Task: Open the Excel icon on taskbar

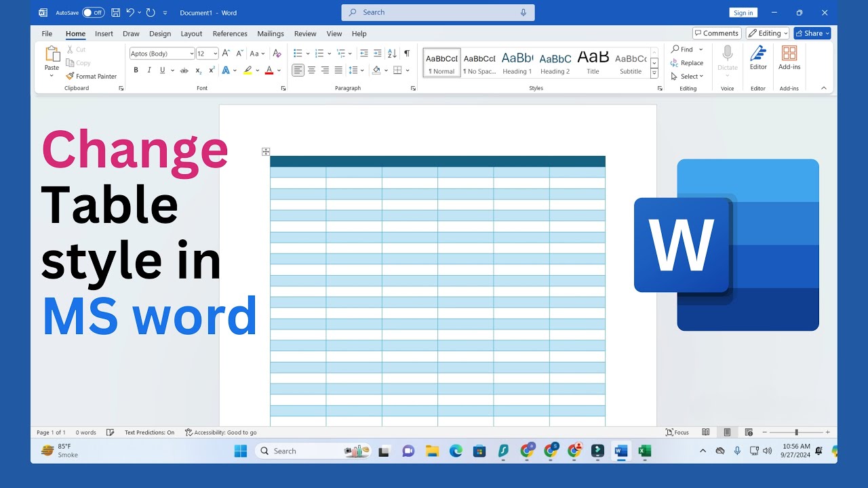Action: point(644,451)
